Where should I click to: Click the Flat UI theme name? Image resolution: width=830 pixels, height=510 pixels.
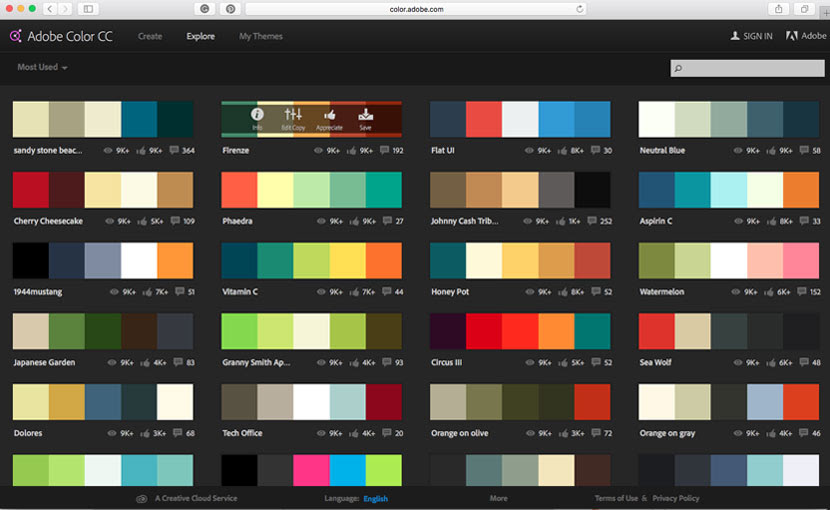click(443, 150)
